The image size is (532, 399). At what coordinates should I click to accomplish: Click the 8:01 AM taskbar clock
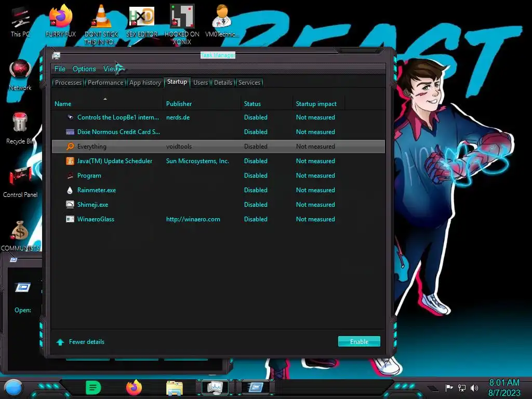[x=504, y=383]
